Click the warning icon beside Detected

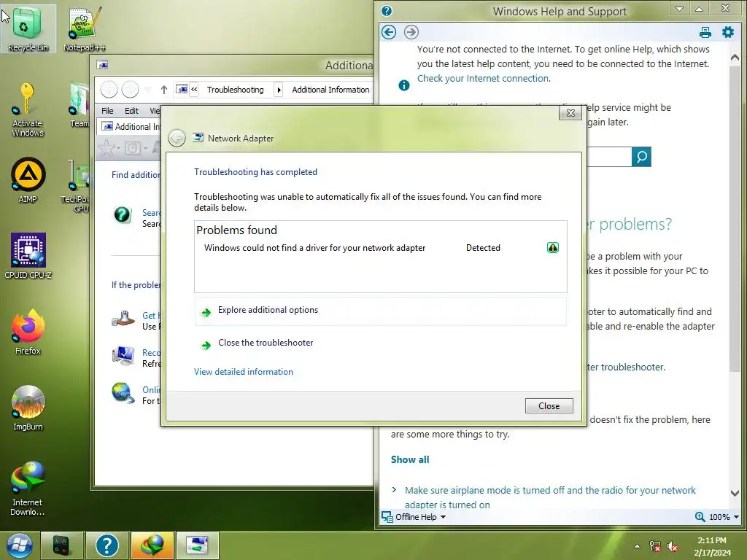(x=553, y=248)
